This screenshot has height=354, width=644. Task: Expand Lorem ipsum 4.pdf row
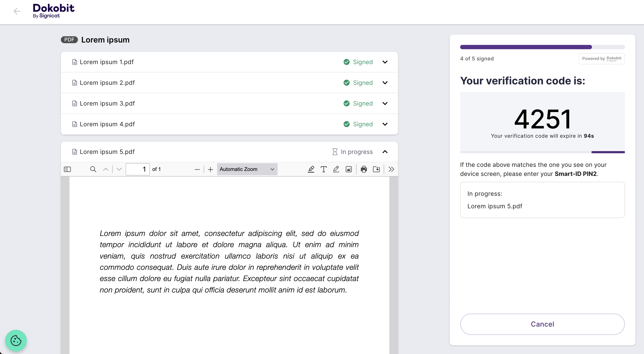click(x=385, y=124)
